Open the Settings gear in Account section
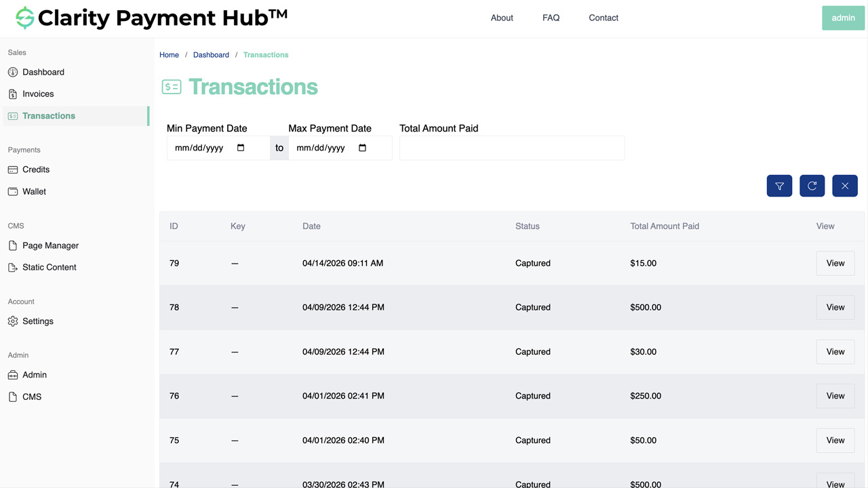The width and height of the screenshot is (868, 488). 13,321
